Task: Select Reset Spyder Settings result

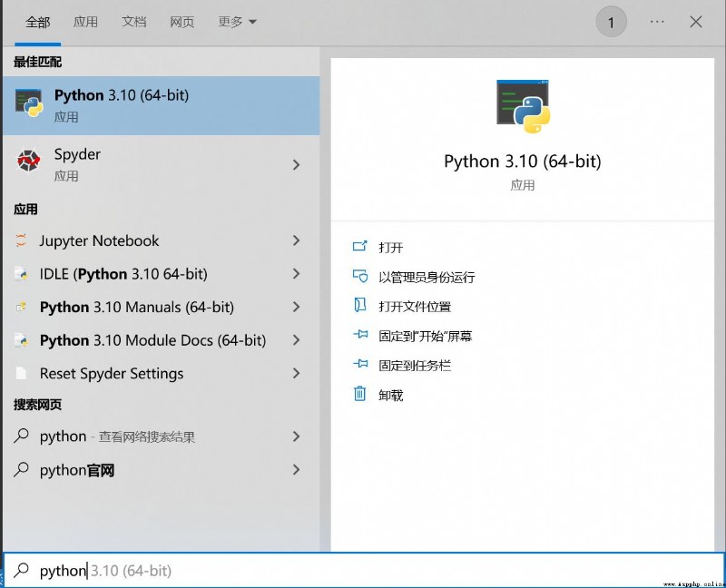Action: [x=162, y=373]
